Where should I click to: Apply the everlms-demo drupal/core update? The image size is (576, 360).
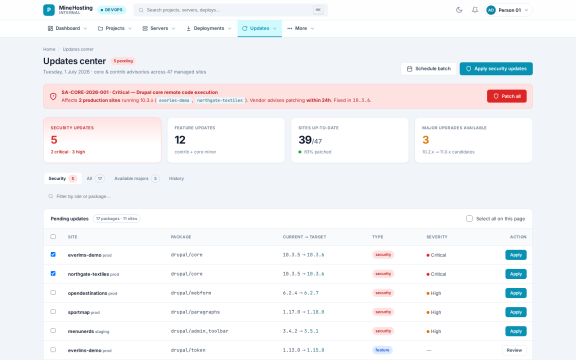pyautogui.click(x=516, y=255)
